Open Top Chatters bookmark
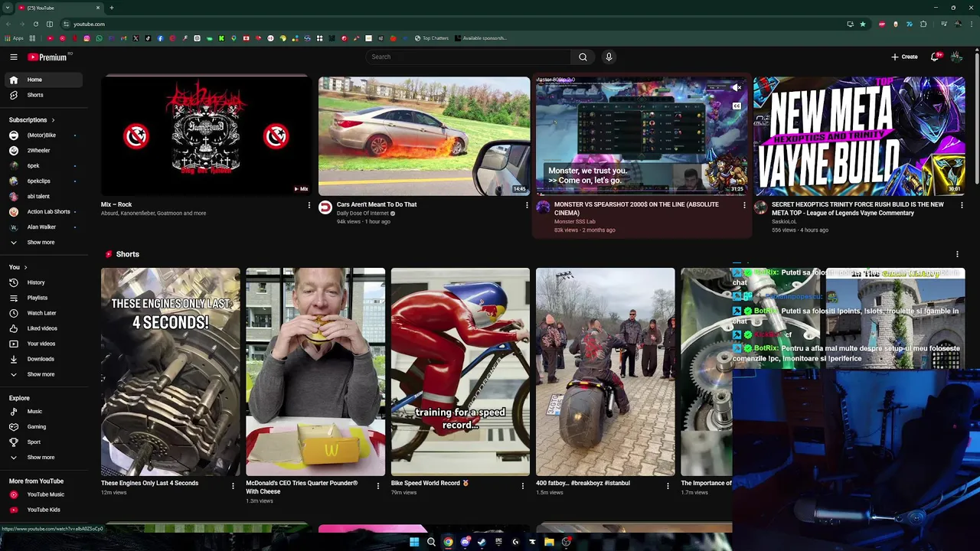Viewport: 980px width, 551px height. 432,38
